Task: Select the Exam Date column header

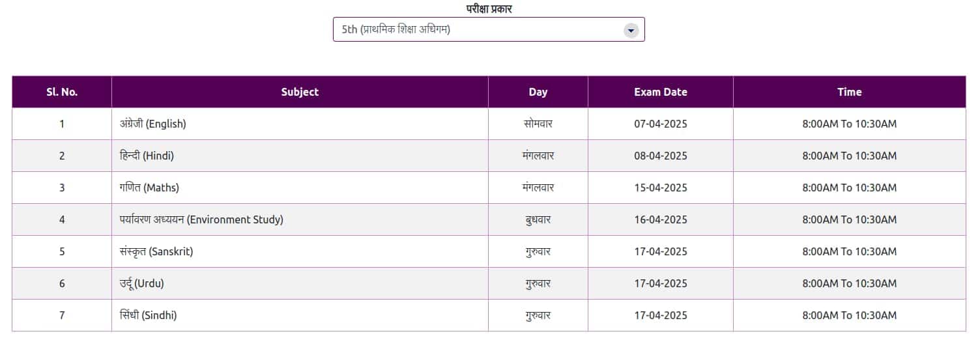Action: tap(661, 92)
